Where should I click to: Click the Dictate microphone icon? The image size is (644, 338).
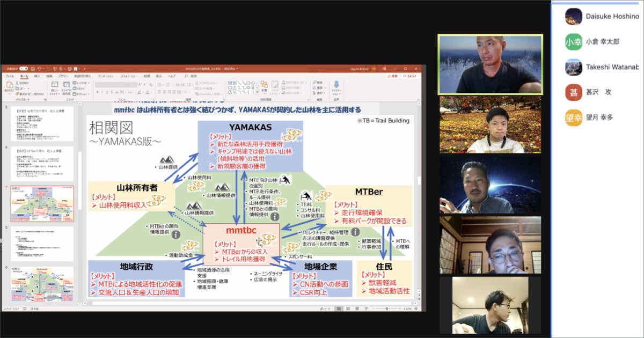(336, 84)
